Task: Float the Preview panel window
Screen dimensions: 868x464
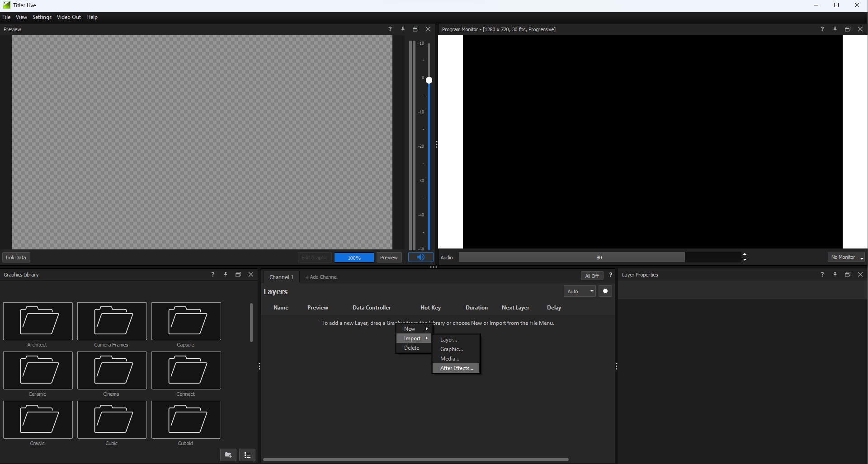Action: click(415, 29)
